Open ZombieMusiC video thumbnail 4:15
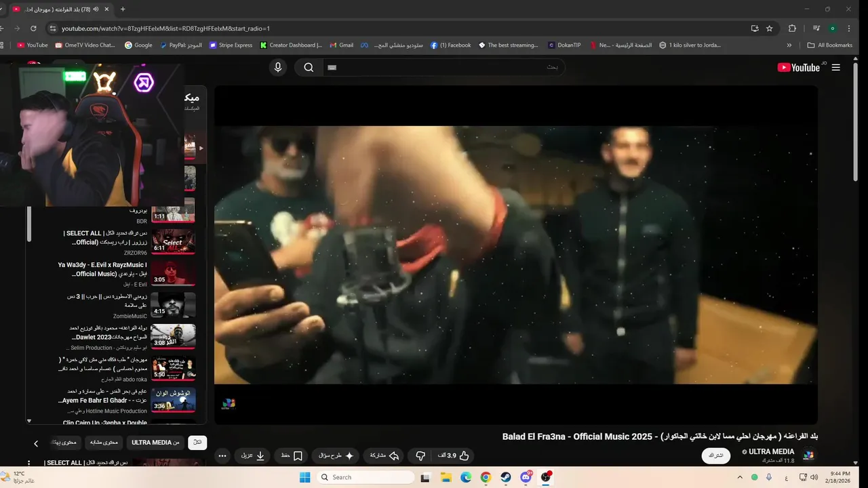868x488 pixels. pyautogui.click(x=173, y=305)
